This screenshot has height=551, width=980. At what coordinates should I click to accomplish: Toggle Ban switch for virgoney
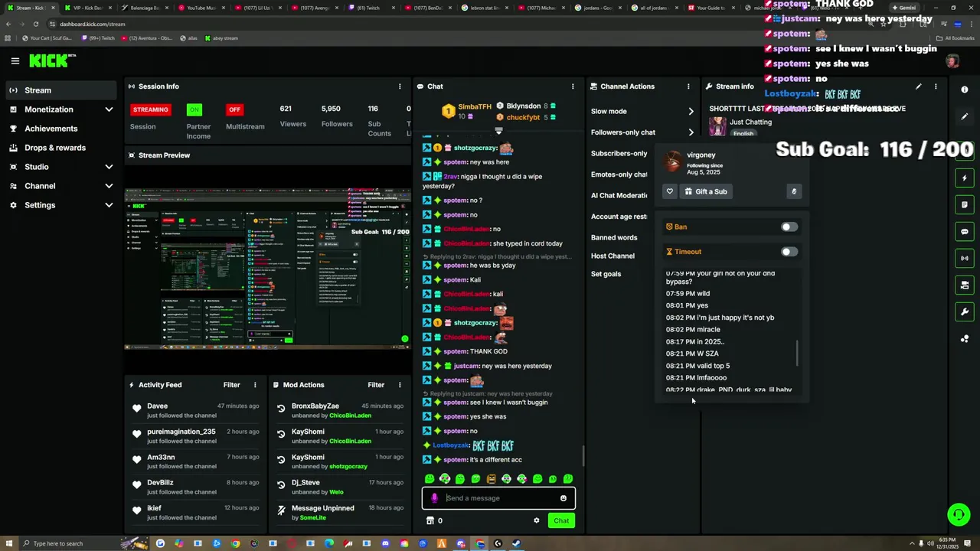(x=789, y=227)
